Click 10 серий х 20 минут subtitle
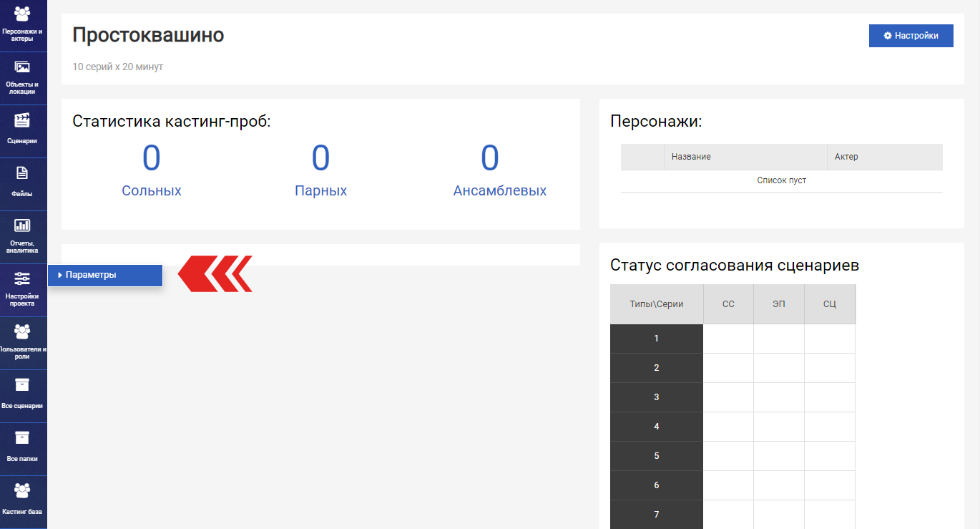980x529 pixels. click(118, 67)
